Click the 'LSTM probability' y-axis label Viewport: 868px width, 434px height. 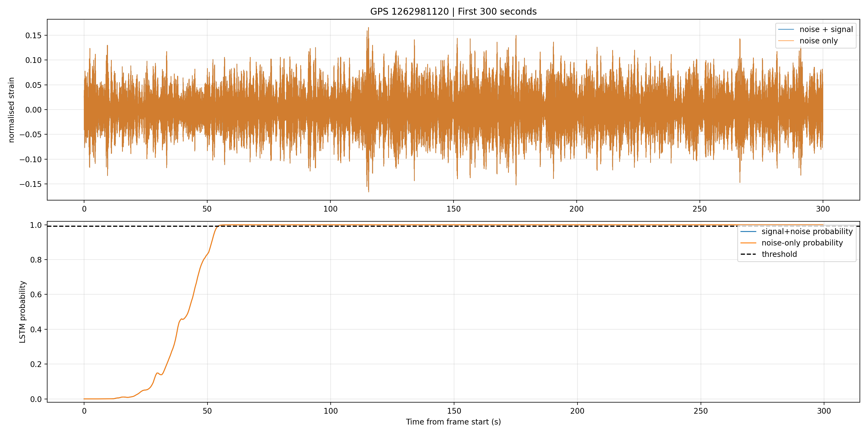[22, 312]
